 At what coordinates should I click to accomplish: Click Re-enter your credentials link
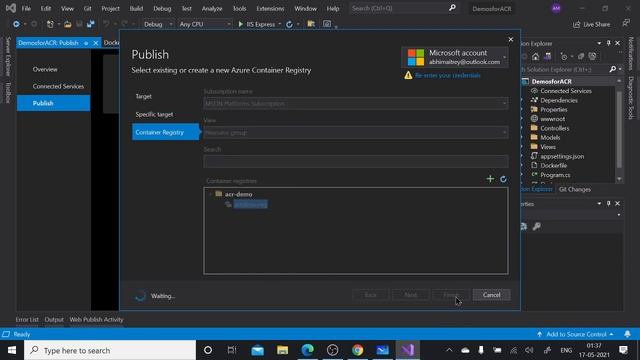coord(448,76)
